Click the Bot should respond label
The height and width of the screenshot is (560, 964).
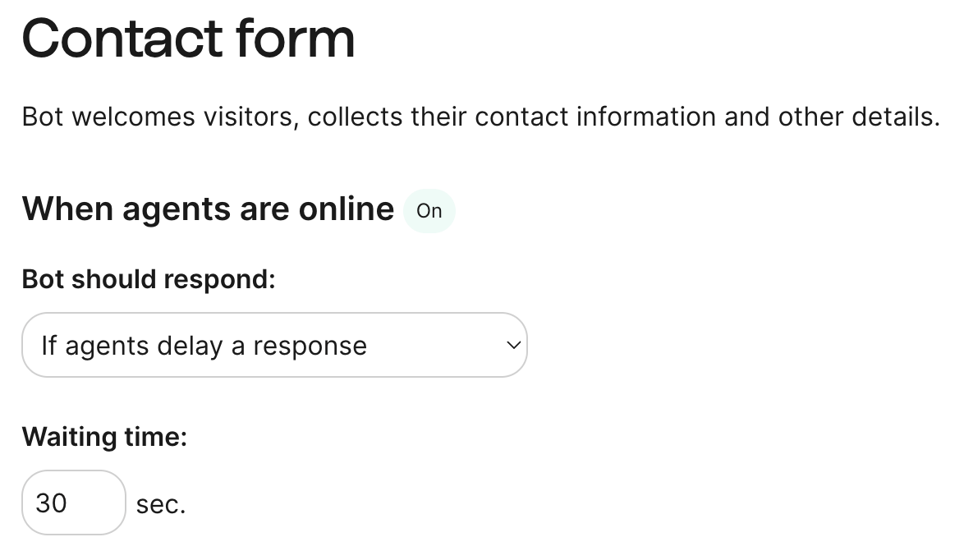tap(149, 279)
